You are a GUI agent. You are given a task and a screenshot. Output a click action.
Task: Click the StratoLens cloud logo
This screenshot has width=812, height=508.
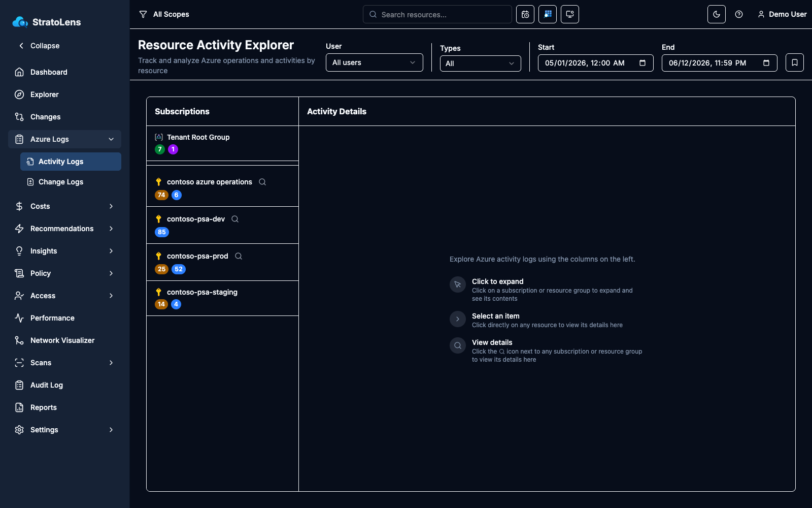tap(20, 22)
